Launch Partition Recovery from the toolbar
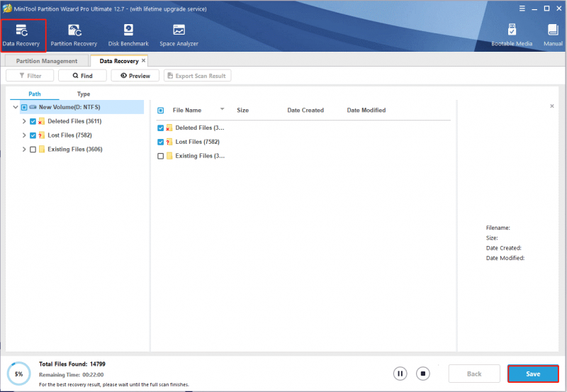The image size is (567, 392). pyautogui.click(x=74, y=35)
